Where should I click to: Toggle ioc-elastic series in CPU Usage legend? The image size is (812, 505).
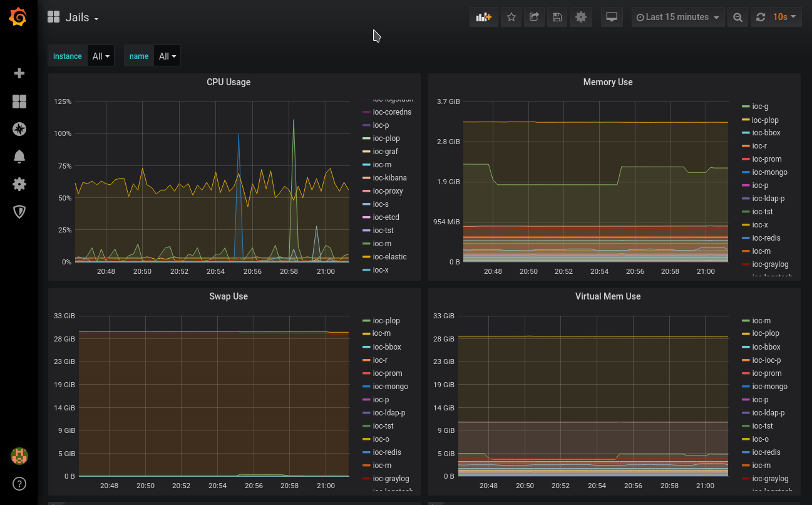click(389, 257)
